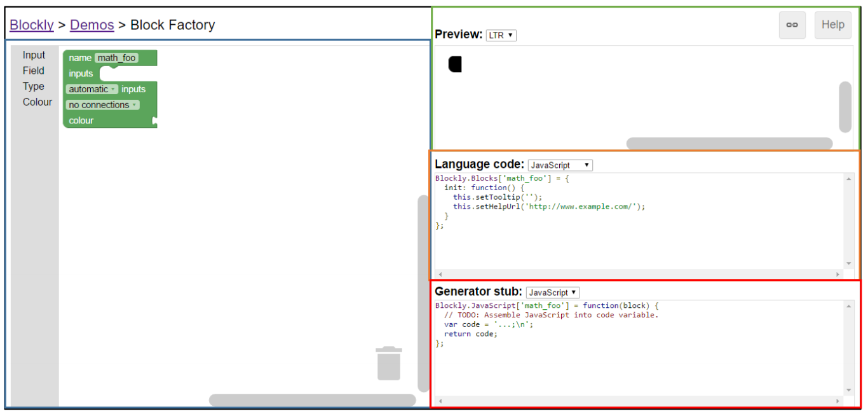The height and width of the screenshot is (416, 868).
Task: Click the workspace horizontal scrollbar
Action: pos(312,400)
